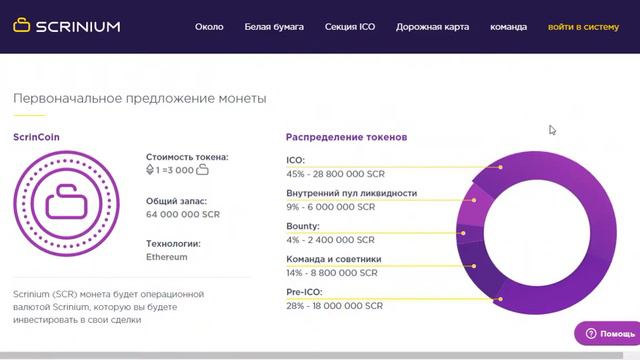Click the ScrinCoin subheading

[x=36, y=137]
